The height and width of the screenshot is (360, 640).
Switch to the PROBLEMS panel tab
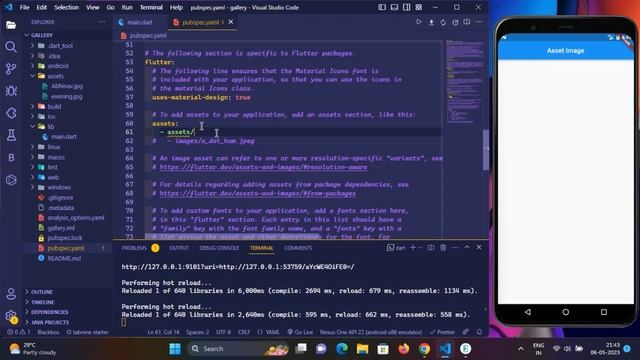[x=134, y=248]
